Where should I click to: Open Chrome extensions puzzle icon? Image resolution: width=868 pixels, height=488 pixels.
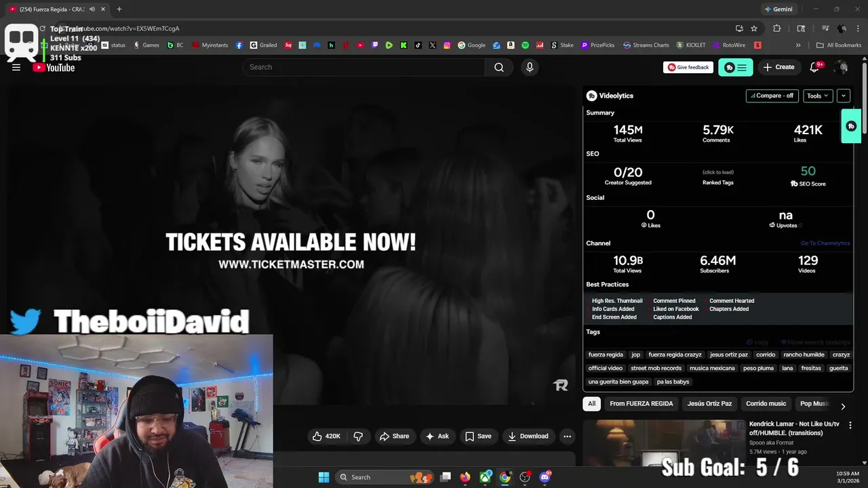777,28
